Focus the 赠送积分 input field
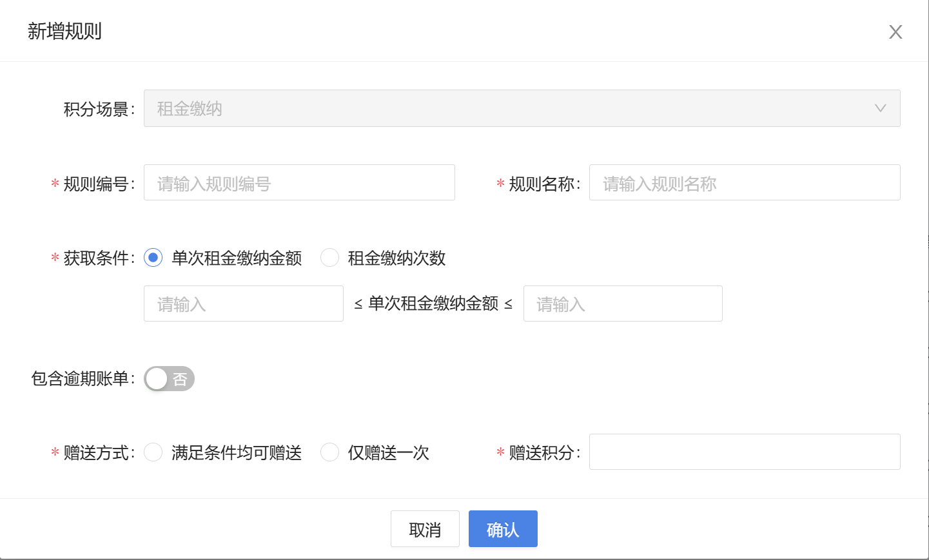 coord(744,452)
